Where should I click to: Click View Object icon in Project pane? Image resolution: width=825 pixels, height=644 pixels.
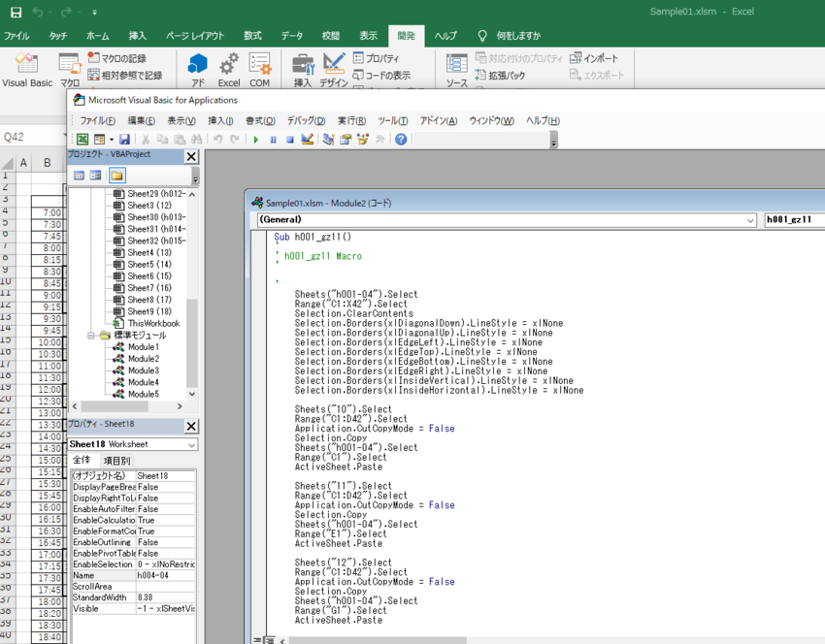[95, 175]
